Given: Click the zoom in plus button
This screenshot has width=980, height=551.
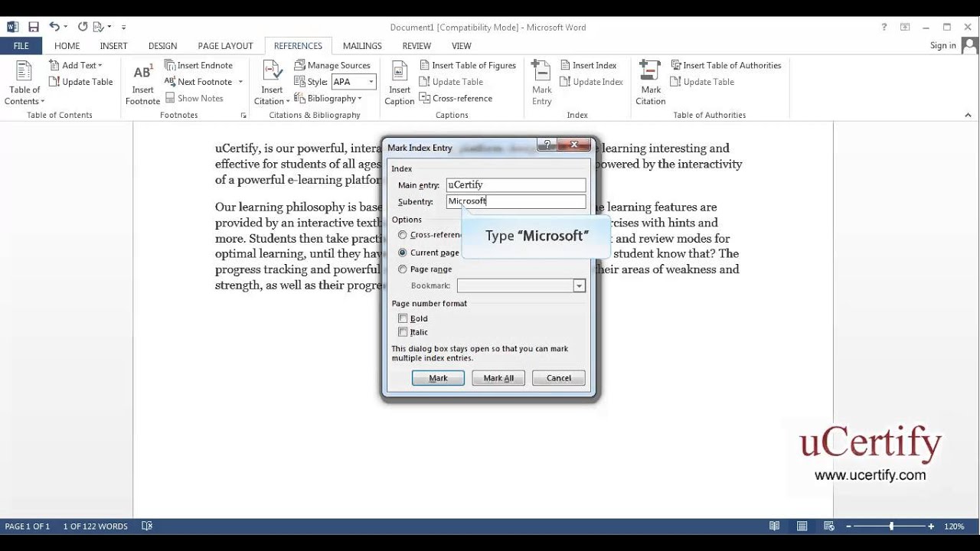Looking at the screenshot, I should [x=931, y=527].
